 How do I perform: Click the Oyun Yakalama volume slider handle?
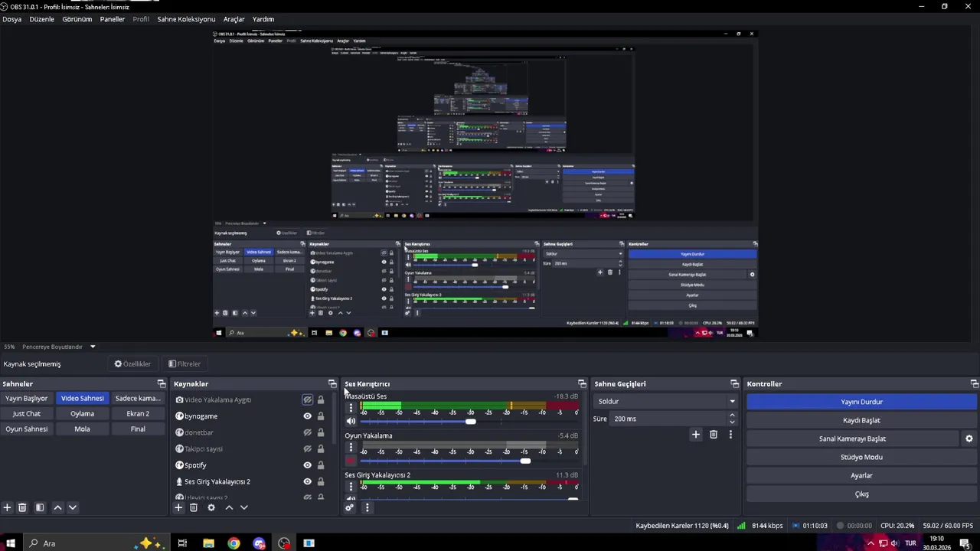pos(525,461)
